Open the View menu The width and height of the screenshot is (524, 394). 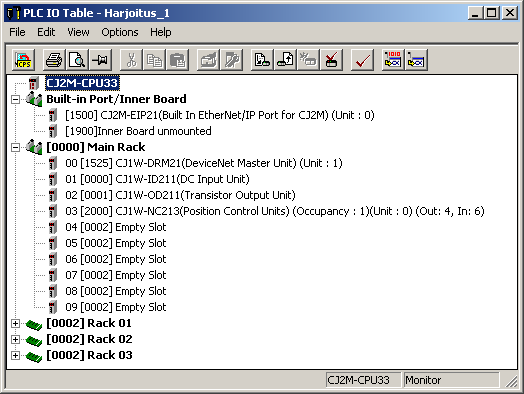point(79,32)
